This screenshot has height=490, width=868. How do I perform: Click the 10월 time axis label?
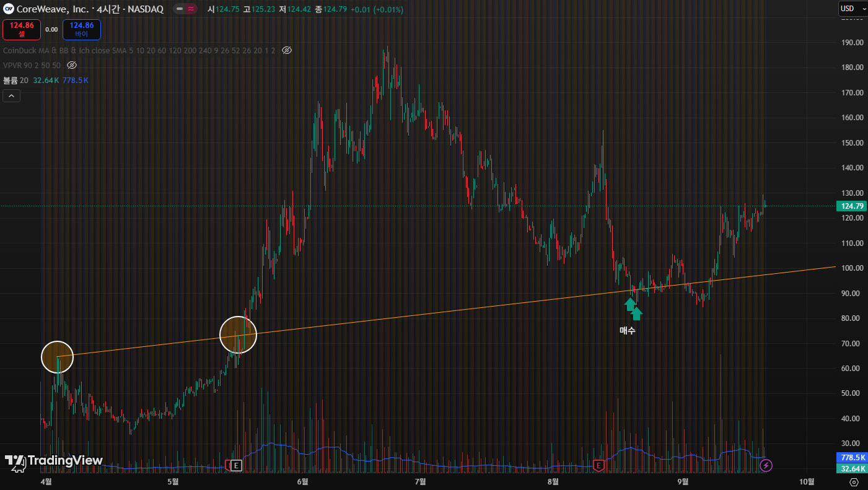(807, 481)
